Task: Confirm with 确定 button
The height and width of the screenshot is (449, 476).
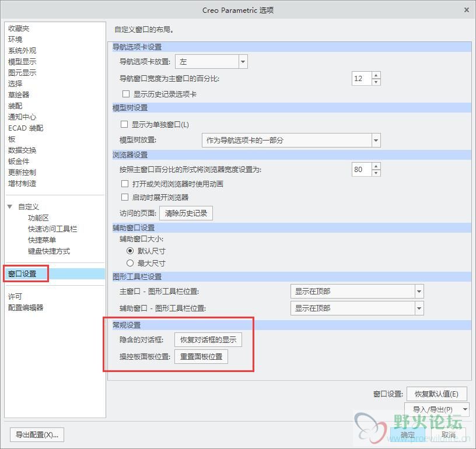Action: [407, 435]
